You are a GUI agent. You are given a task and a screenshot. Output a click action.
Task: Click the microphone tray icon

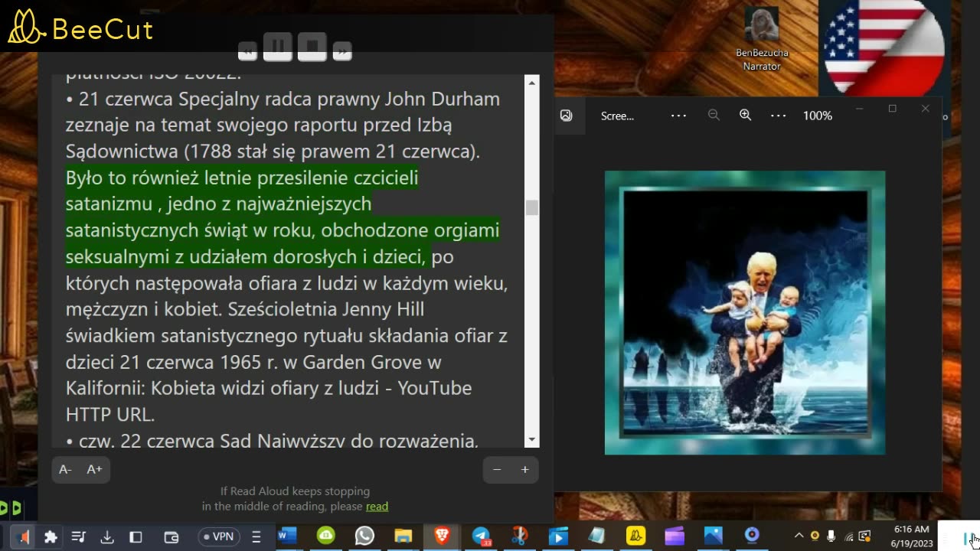[x=831, y=536]
